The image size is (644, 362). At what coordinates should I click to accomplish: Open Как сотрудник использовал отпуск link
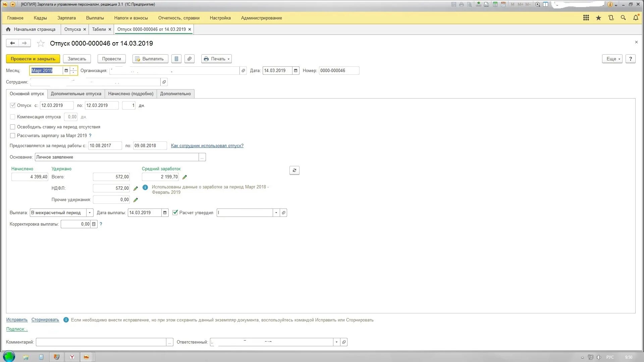point(207,146)
